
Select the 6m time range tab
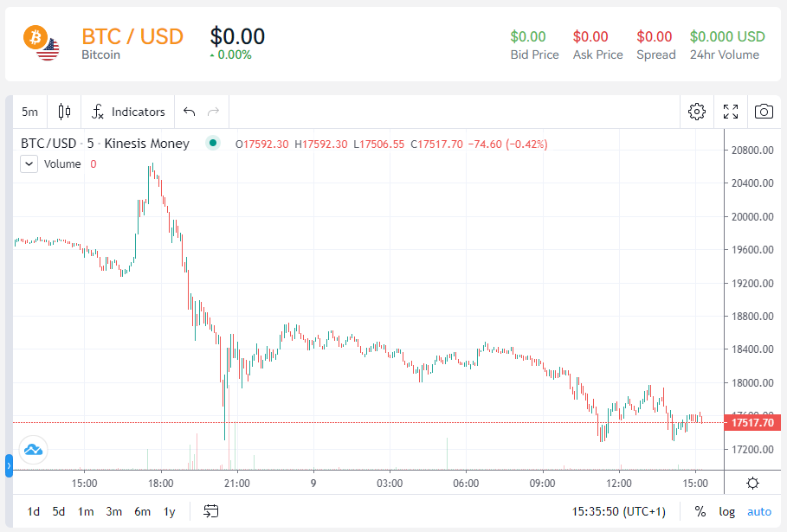pyautogui.click(x=141, y=511)
